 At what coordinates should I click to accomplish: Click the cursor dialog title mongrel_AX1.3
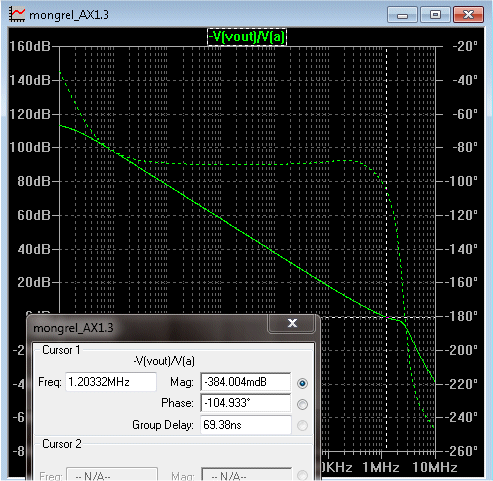click(73, 328)
